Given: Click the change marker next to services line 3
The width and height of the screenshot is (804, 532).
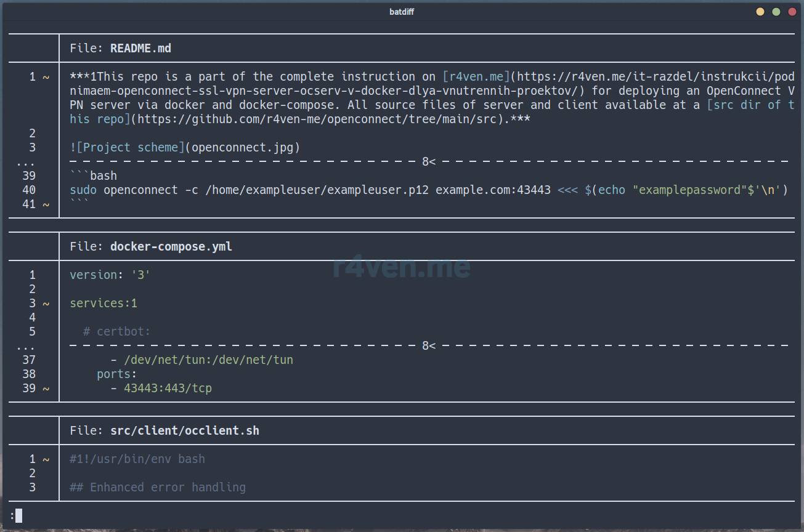Looking at the screenshot, I should point(46,304).
